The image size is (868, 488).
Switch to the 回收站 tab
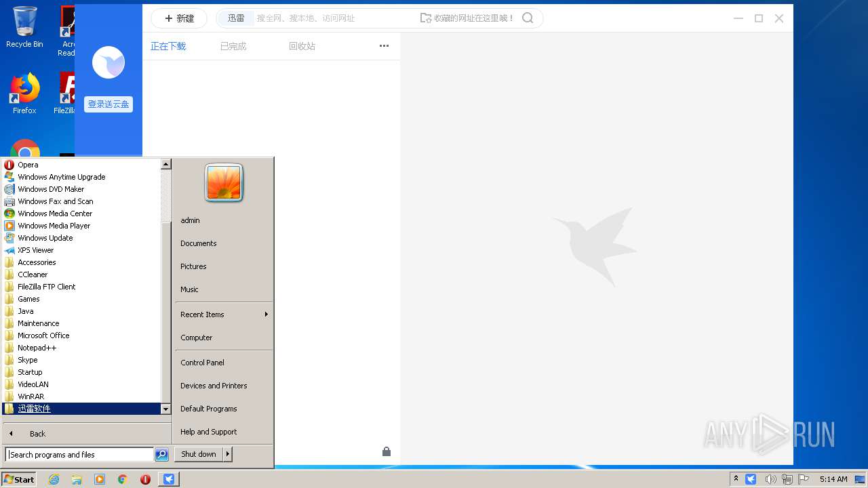click(x=302, y=46)
